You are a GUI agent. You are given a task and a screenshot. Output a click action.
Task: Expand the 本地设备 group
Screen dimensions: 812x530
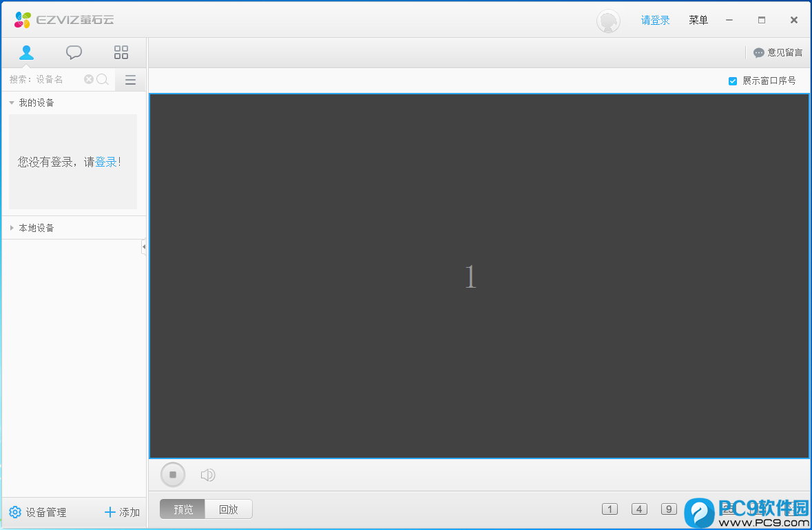tap(12, 228)
